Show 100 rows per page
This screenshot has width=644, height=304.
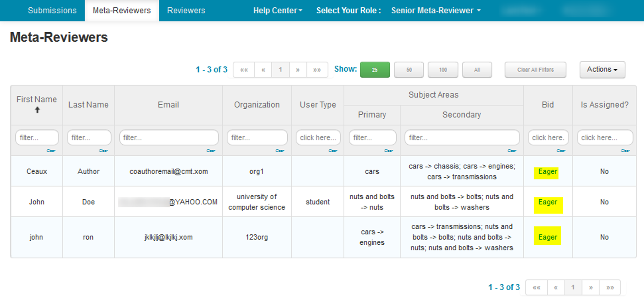pyautogui.click(x=443, y=70)
